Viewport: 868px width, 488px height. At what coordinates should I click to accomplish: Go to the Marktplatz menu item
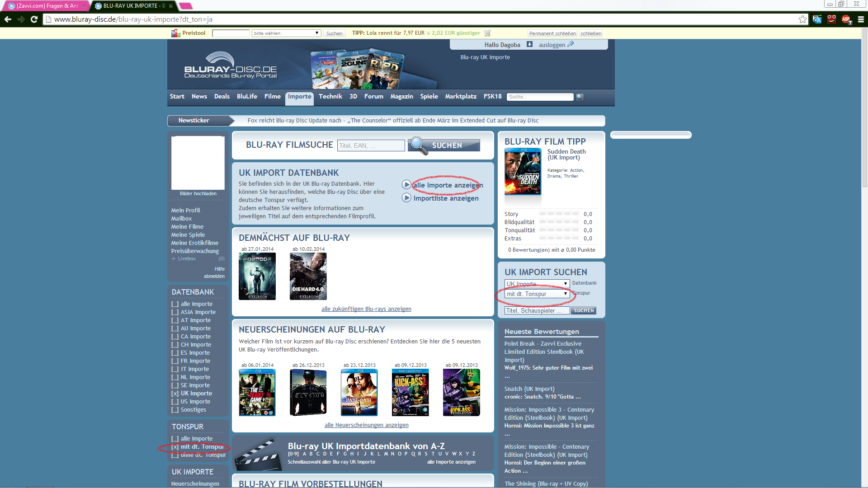[x=460, y=96]
